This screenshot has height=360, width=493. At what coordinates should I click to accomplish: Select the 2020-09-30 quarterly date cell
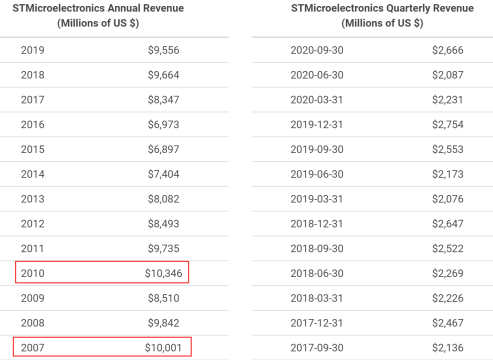(317, 50)
